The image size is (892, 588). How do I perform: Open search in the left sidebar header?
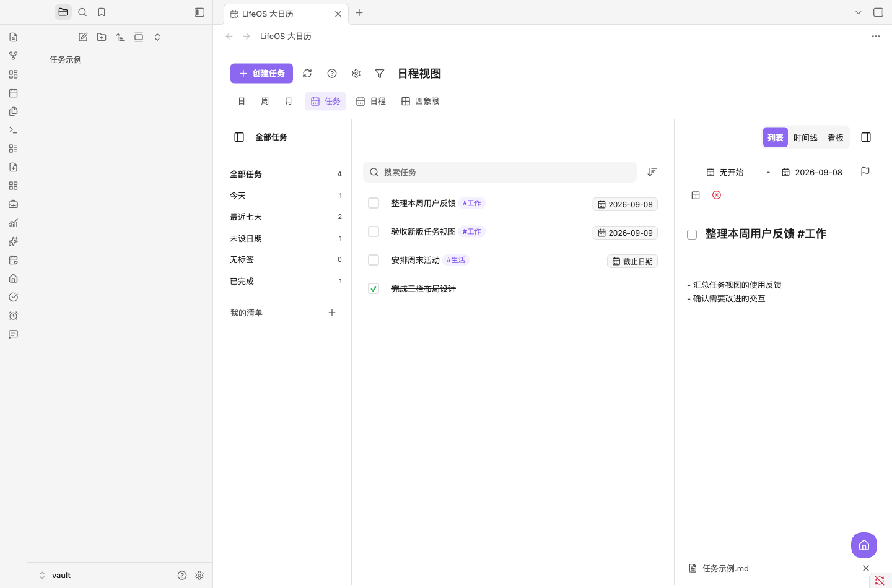point(82,12)
